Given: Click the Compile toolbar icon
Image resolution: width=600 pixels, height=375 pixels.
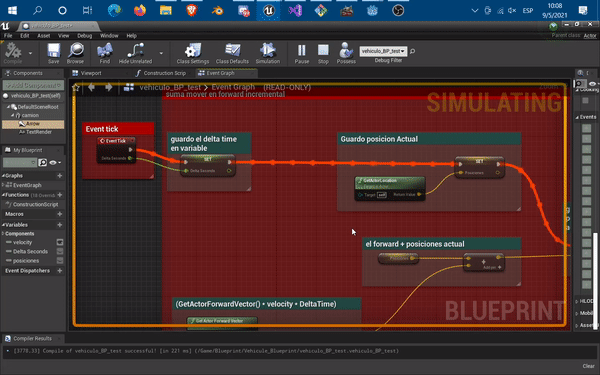Looking at the screenshot, I should [x=13, y=53].
